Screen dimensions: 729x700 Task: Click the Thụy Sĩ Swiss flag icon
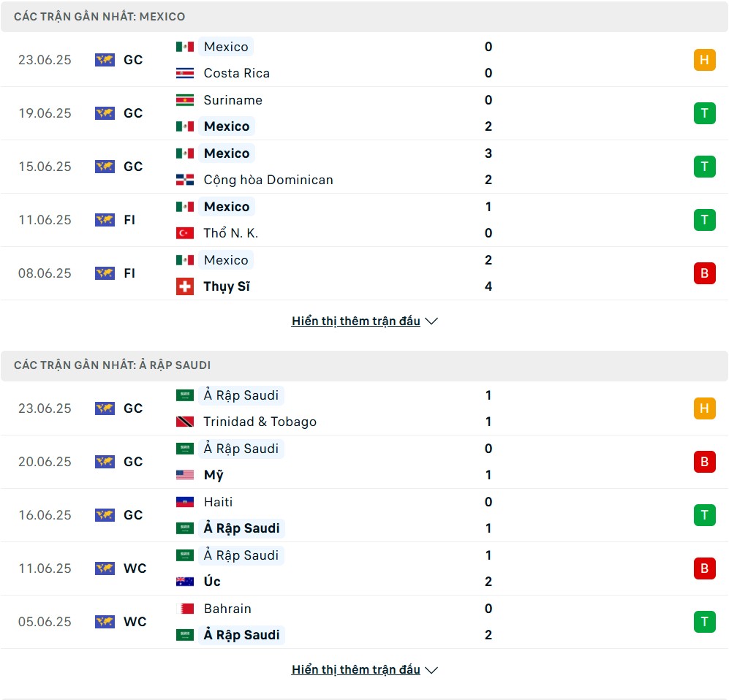(184, 286)
